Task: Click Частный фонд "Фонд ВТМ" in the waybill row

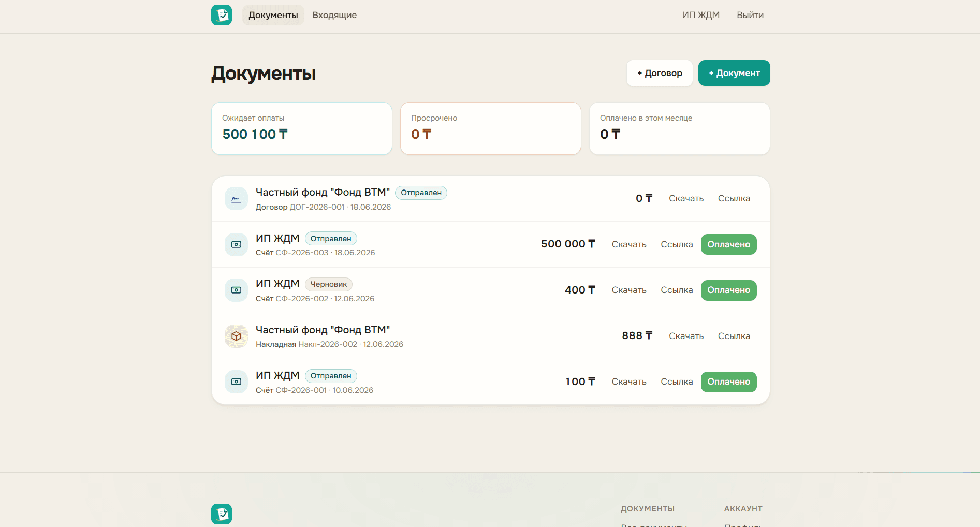Action: tap(323, 330)
